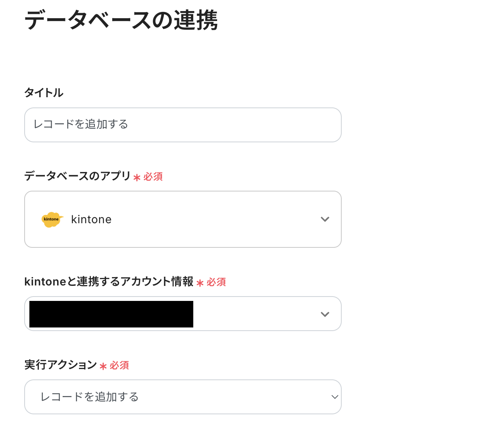Expand the database app dropdown chevron

325,219
